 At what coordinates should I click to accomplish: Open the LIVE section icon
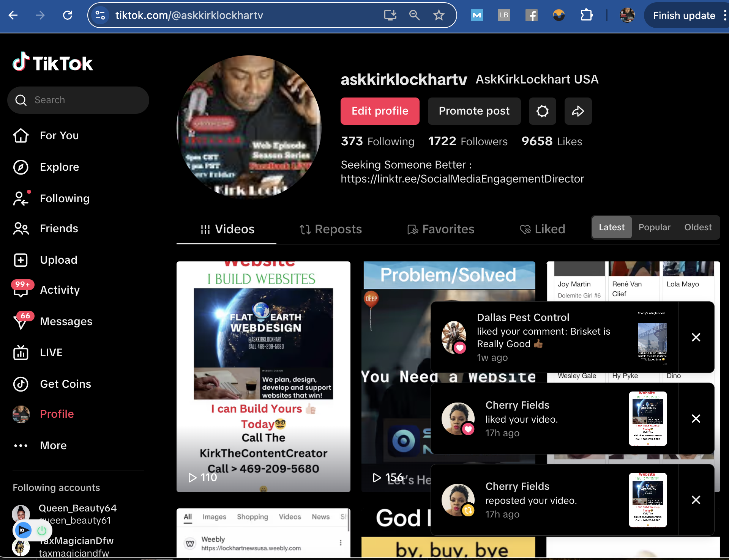pos(21,352)
